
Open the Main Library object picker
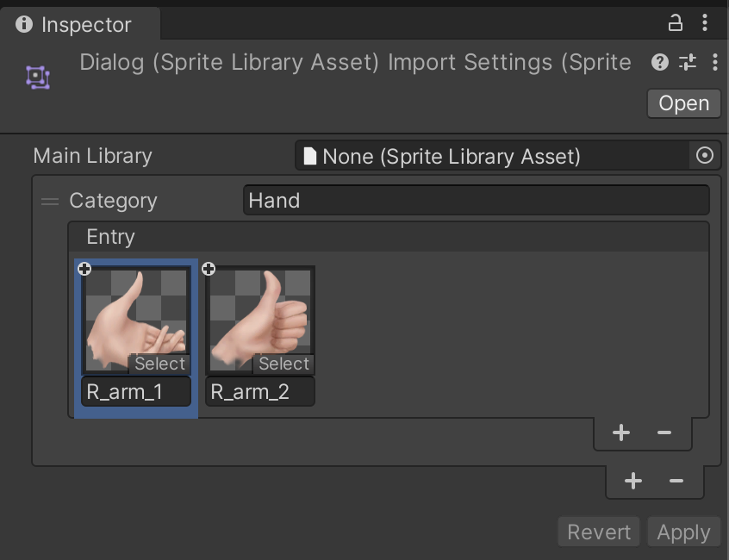pyautogui.click(x=705, y=156)
